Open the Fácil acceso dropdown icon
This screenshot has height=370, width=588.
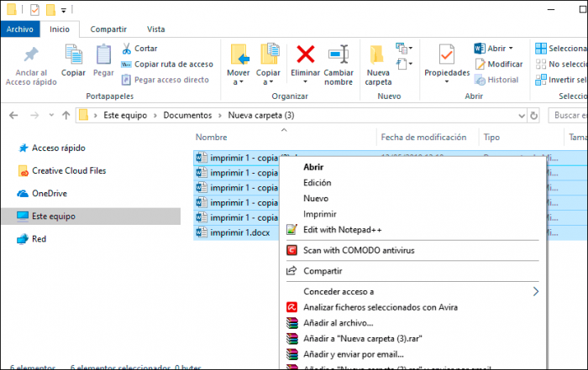[x=404, y=64]
